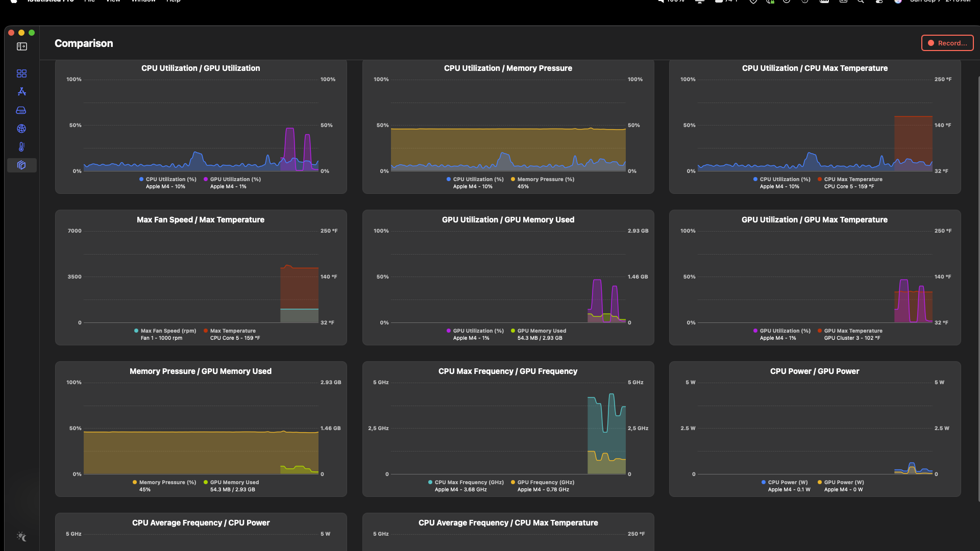Toggle the sidebar expand icon
Image resolution: width=980 pixels, height=551 pixels.
21,46
